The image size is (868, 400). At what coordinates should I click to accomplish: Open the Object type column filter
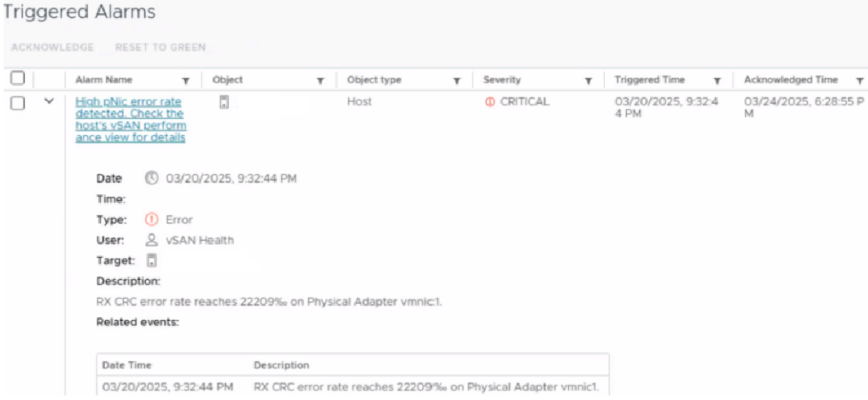[456, 81]
